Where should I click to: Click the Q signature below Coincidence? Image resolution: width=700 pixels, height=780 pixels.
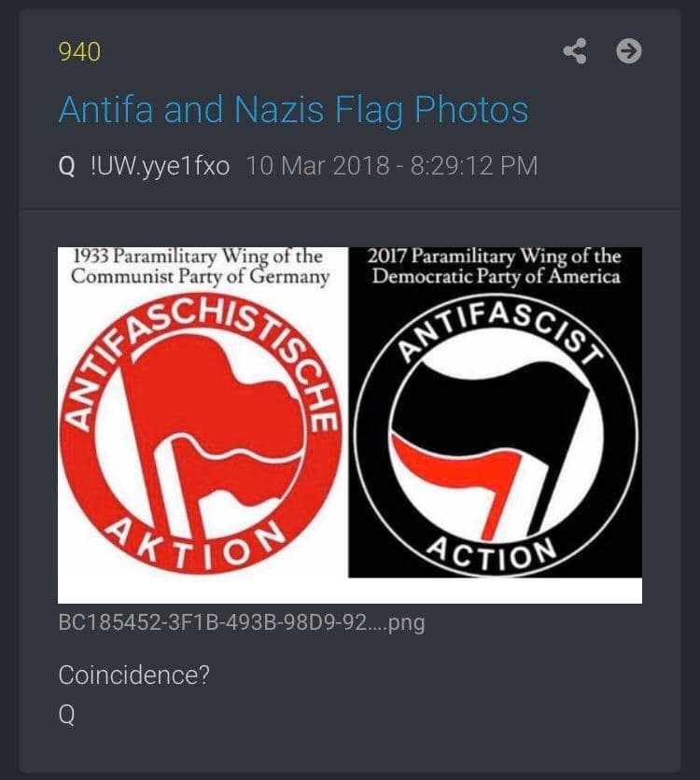(x=66, y=715)
